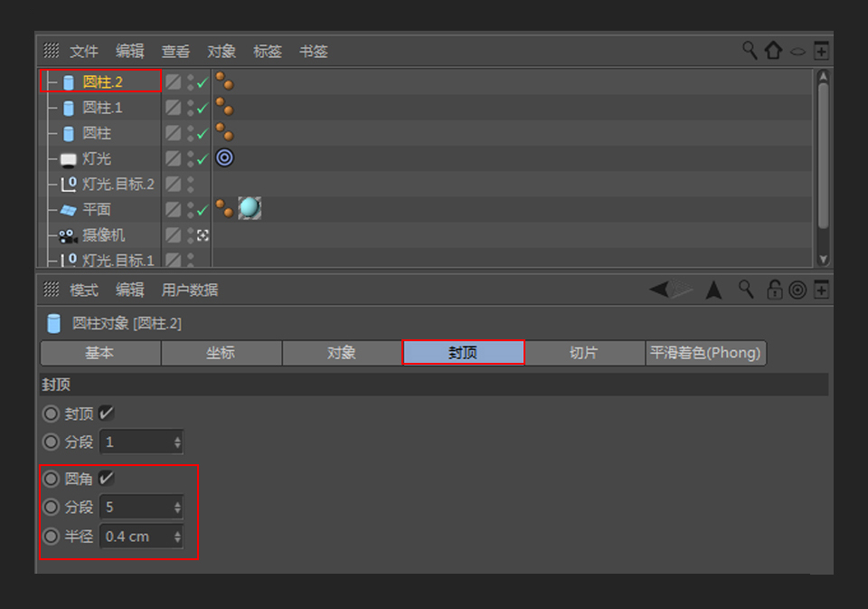Click the back navigation arrow in the attribute manager

[656, 290]
